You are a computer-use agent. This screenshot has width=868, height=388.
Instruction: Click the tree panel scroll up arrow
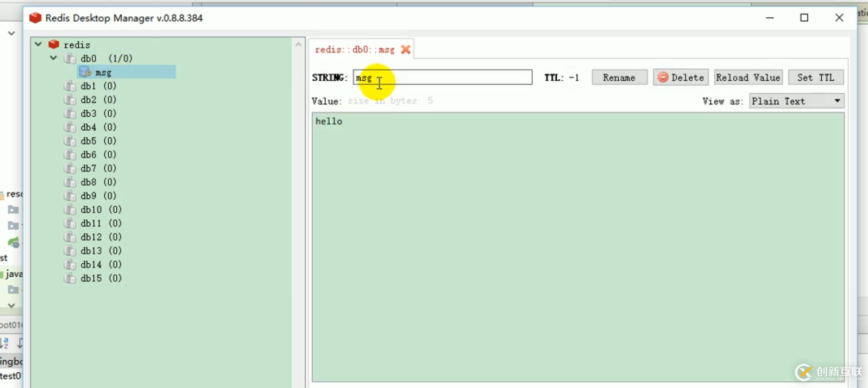298,44
